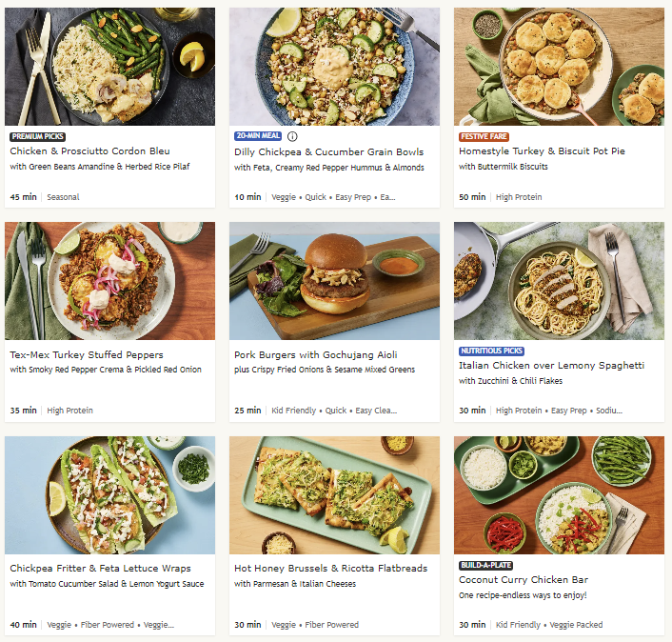Select Tex-Mex Turkey Stuffed Peppers title
The width and height of the screenshot is (672, 642).
tap(87, 354)
